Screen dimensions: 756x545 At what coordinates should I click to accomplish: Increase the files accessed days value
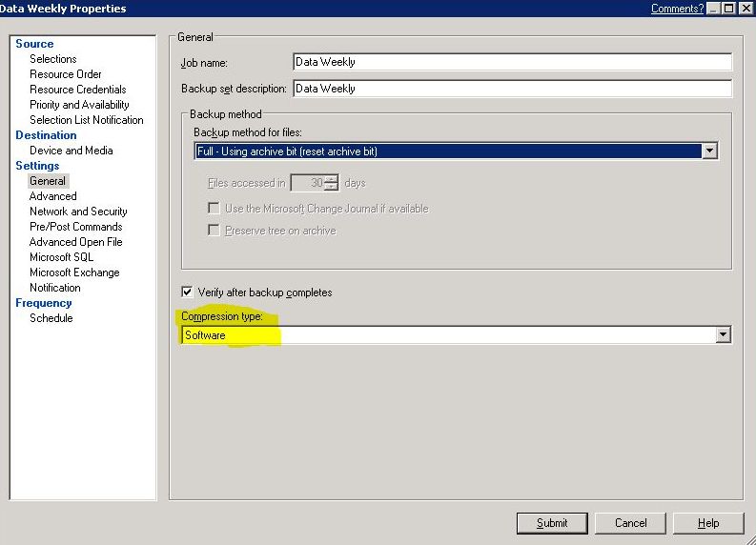(331, 179)
